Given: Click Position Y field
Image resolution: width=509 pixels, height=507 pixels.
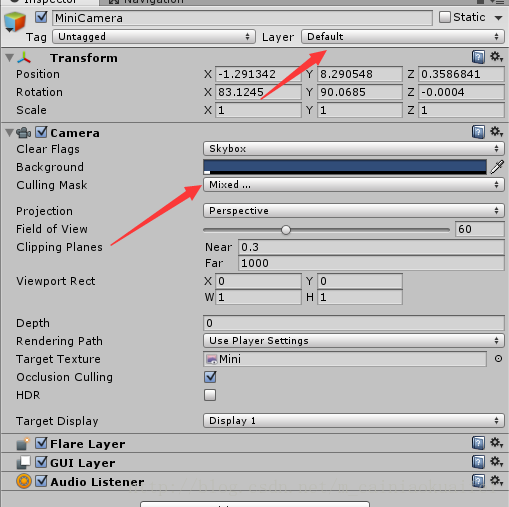Looking at the screenshot, I should [x=360, y=74].
